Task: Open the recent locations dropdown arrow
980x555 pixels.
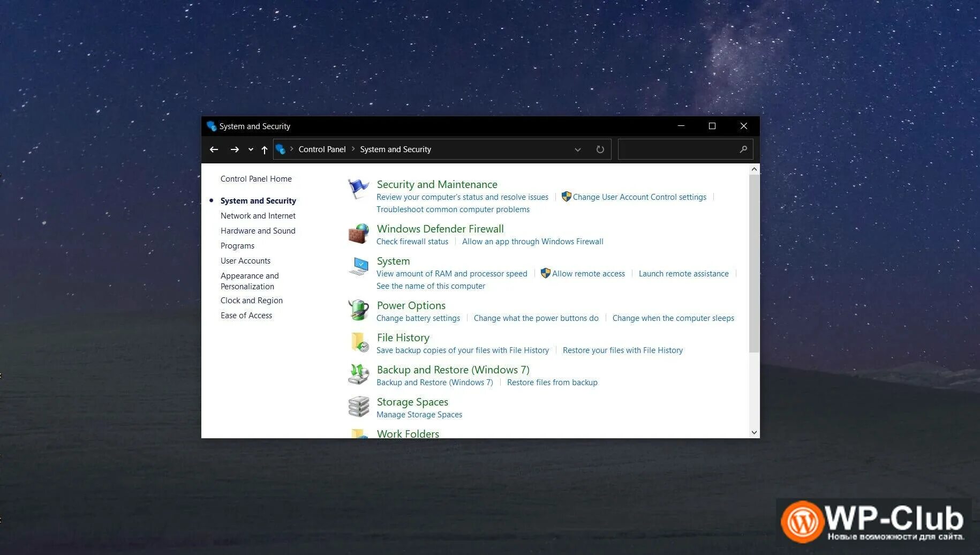Action: point(251,149)
